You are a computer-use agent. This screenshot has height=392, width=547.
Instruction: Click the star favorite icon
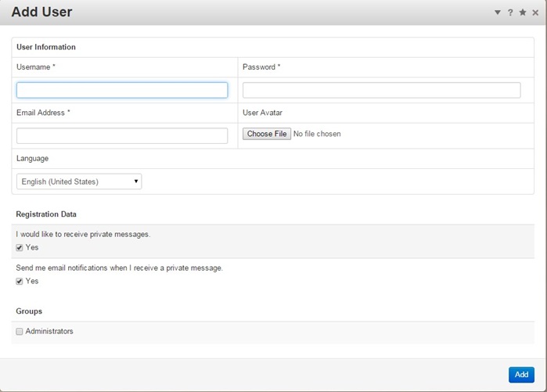[523, 13]
